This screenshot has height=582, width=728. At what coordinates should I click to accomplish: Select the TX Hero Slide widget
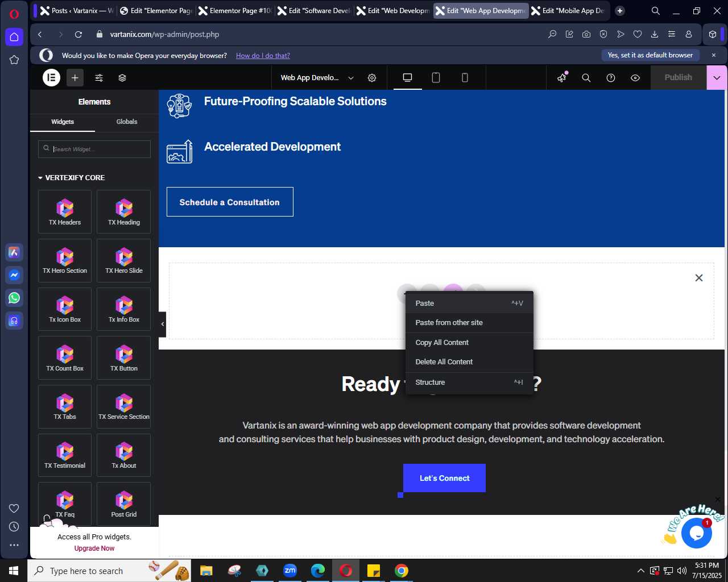[124, 260]
